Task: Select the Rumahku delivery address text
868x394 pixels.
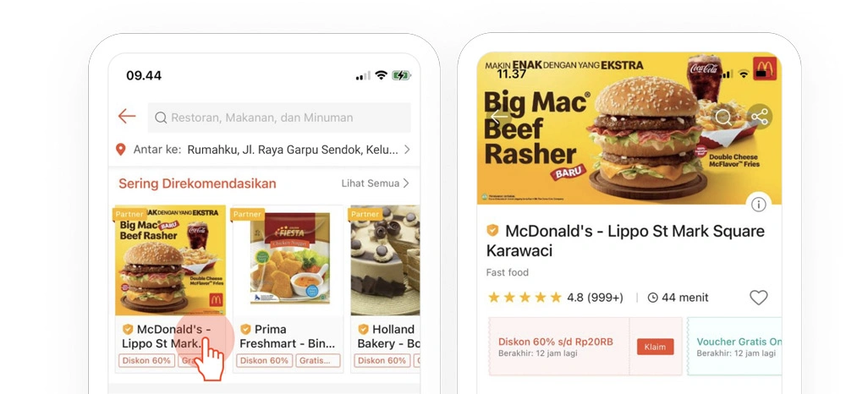Action: (x=292, y=150)
